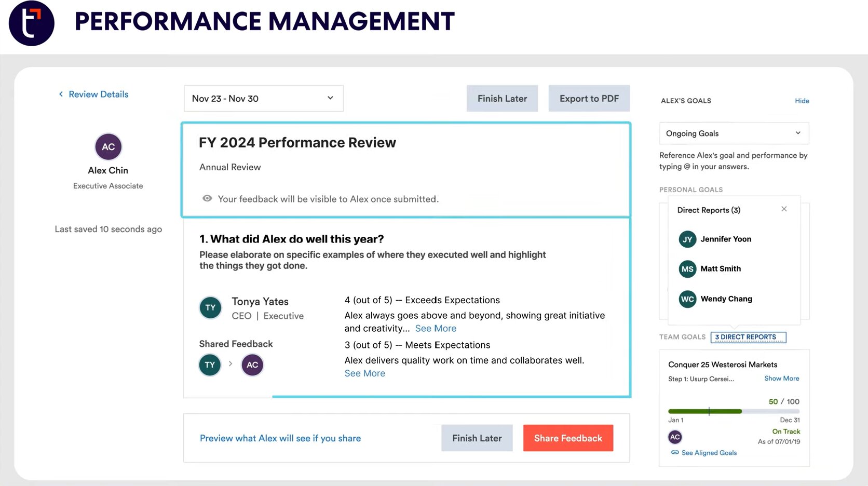The image size is (868, 486).
Task: Open Preview what Alex will see link
Action: pyautogui.click(x=280, y=438)
